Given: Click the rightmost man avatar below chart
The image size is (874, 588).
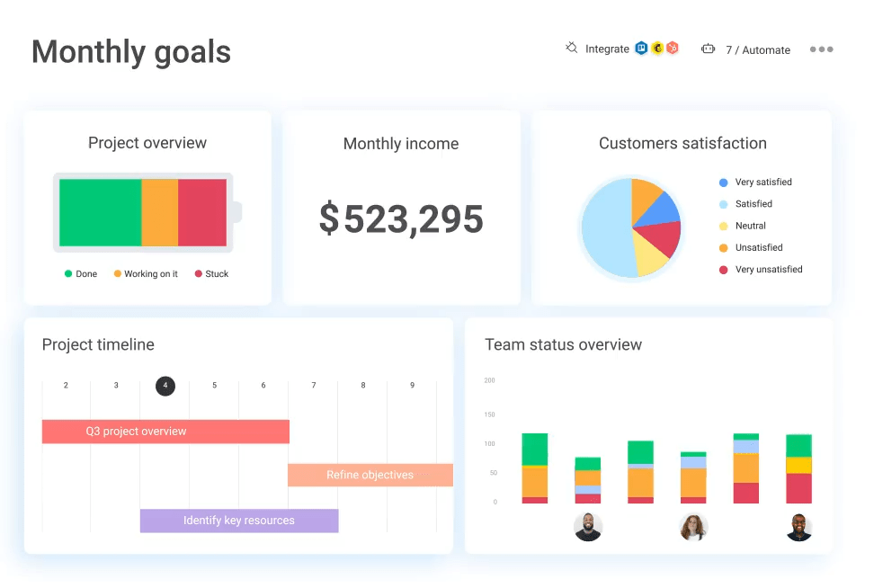Looking at the screenshot, I should pyautogui.click(x=798, y=527).
